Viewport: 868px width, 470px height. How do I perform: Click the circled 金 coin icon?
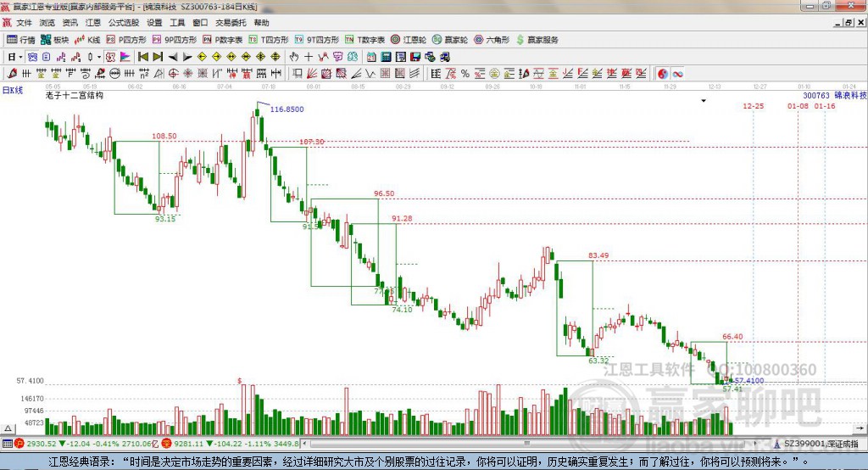(494, 74)
